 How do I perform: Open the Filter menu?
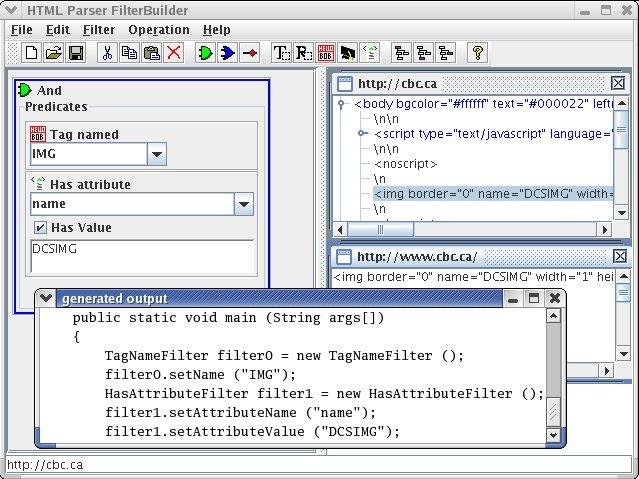tap(99, 30)
